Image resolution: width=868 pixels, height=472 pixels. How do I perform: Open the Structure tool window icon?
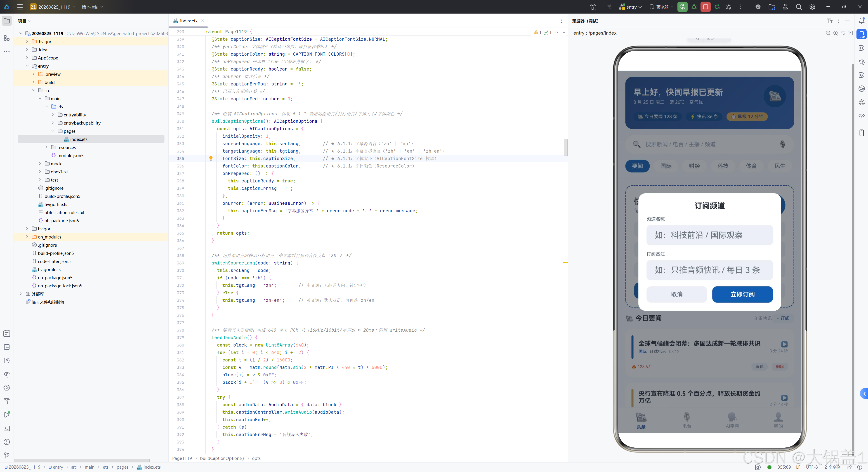(x=7, y=38)
